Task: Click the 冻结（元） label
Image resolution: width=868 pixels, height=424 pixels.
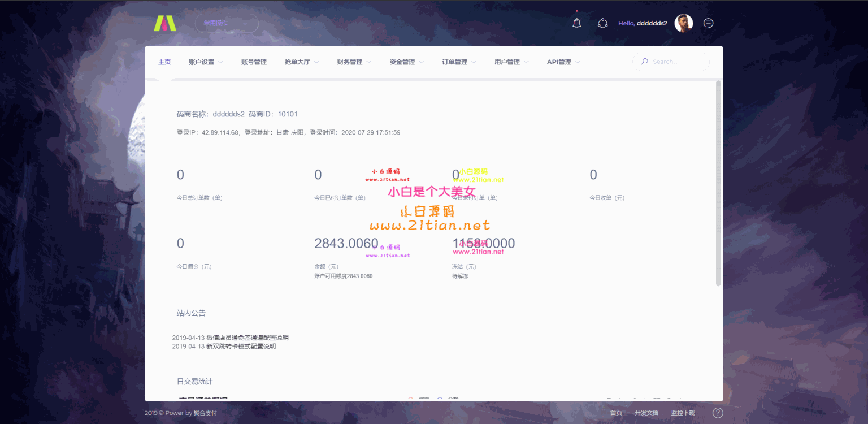Action: (x=464, y=266)
